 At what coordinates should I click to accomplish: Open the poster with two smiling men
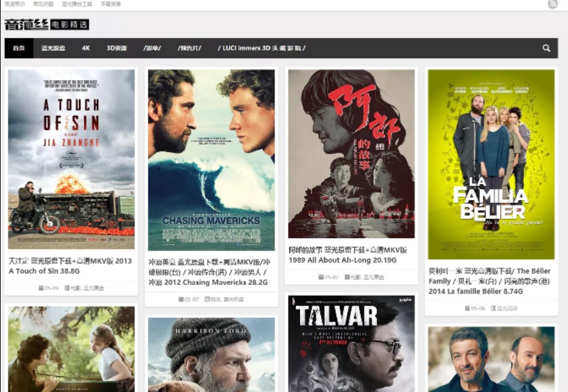(491, 359)
